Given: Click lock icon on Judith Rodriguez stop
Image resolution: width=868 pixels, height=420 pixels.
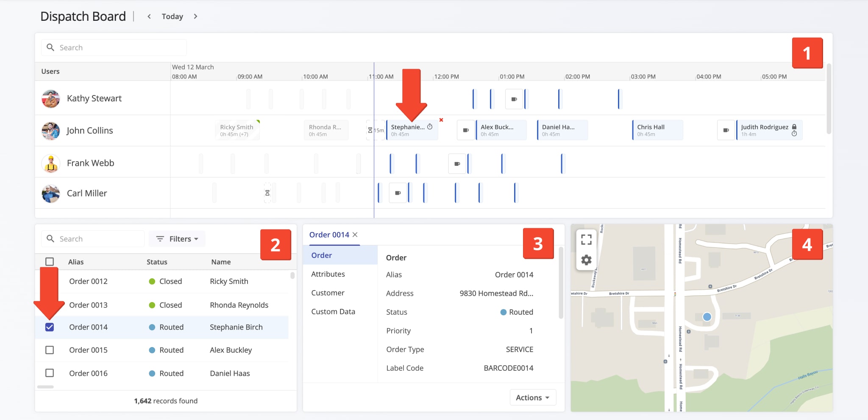Looking at the screenshot, I should (x=794, y=127).
